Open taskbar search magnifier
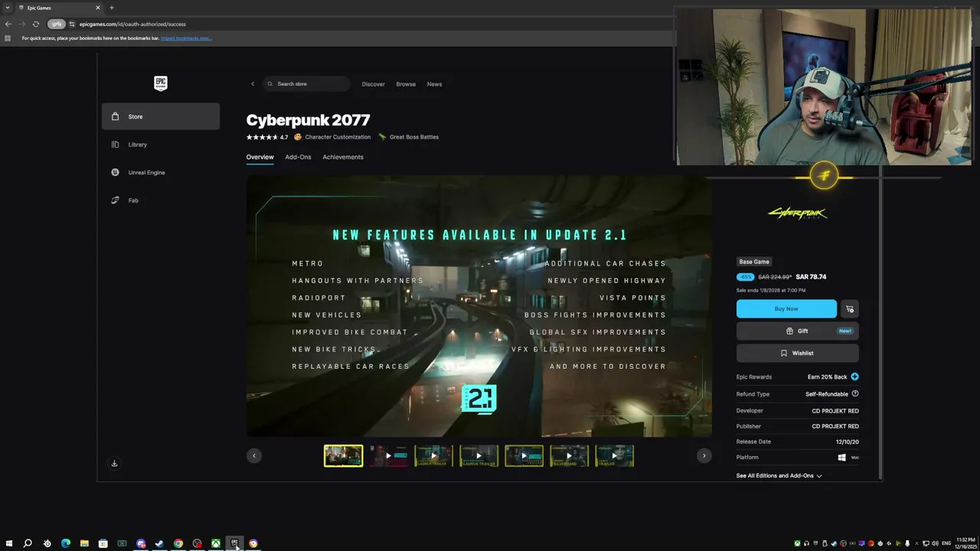The height and width of the screenshot is (551, 980). 28,543
